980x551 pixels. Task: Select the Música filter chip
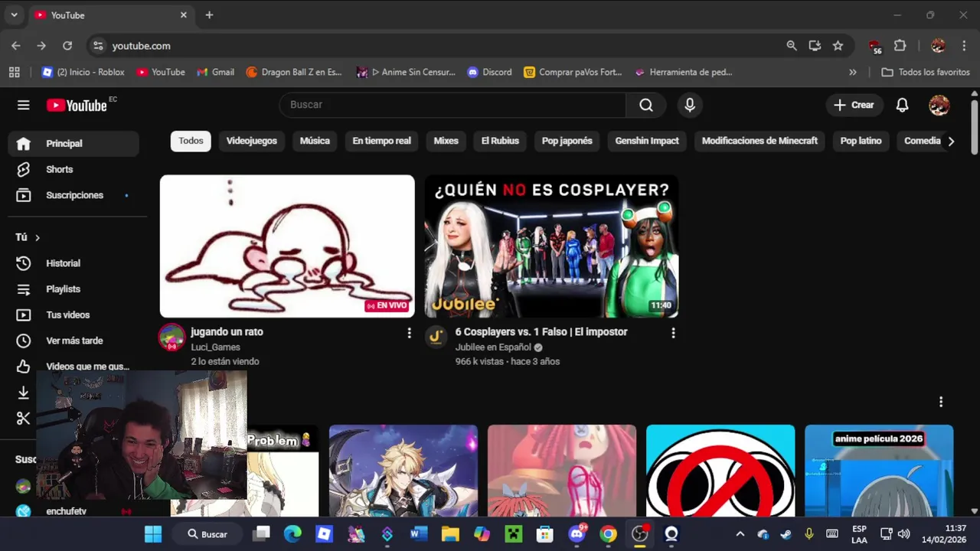[x=315, y=141]
